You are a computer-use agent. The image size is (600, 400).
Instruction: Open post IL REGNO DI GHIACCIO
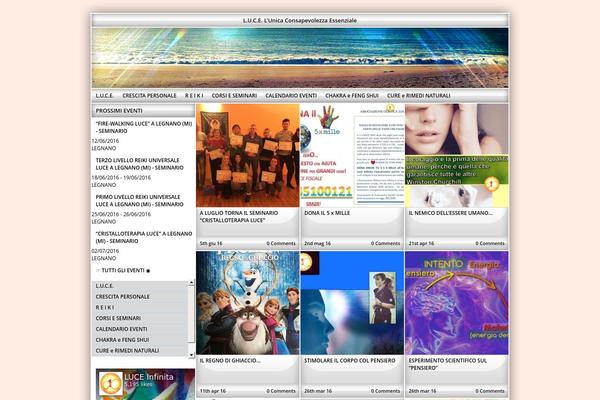click(x=230, y=361)
